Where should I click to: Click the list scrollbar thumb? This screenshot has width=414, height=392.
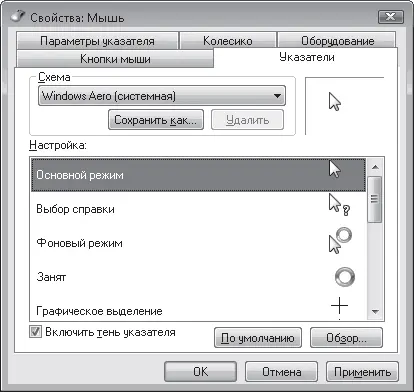(x=375, y=199)
